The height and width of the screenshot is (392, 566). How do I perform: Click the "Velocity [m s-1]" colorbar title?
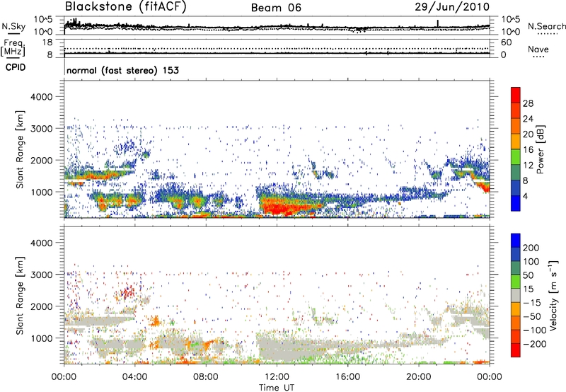pos(553,295)
